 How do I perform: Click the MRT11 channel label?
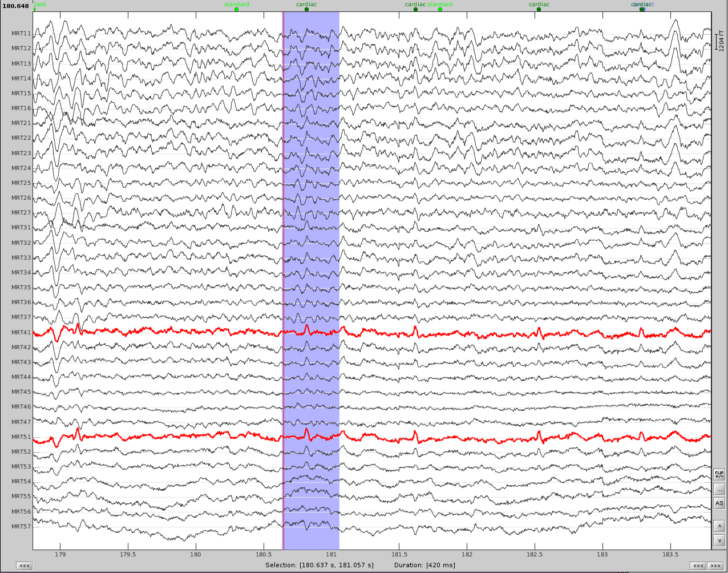pyautogui.click(x=21, y=34)
